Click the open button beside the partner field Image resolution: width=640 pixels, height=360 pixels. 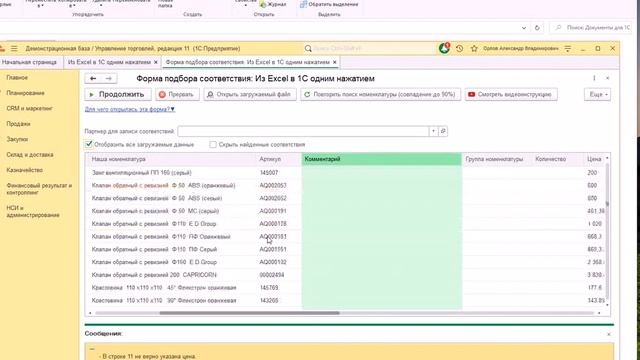click(443, 131)
